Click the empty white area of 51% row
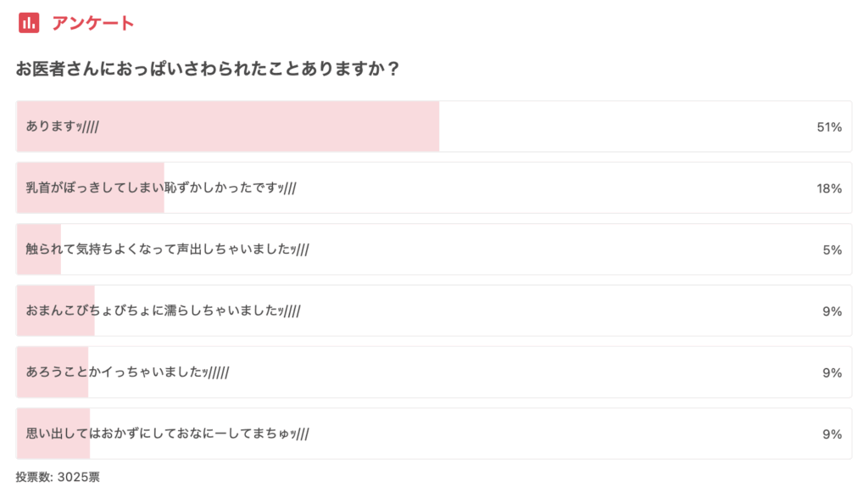868x487 pixels. 626,126
